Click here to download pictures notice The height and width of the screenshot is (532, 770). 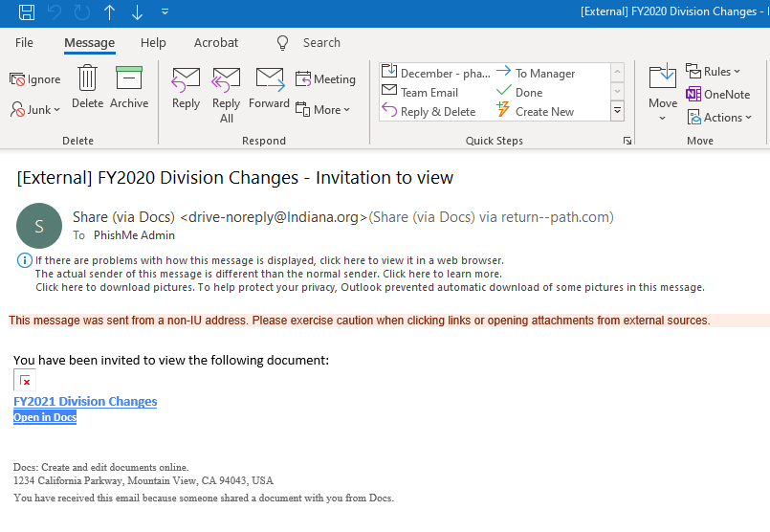370,287
